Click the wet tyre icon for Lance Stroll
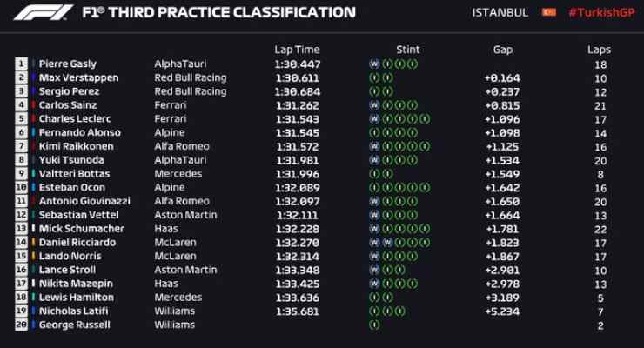644x348 pixels. [374, 270]
